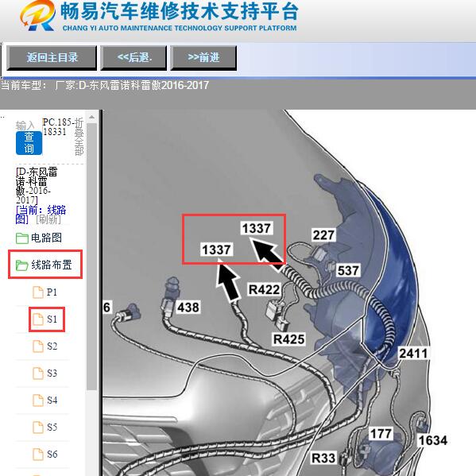Click the blue 查询 search button
This screenshot has height=476, width=476.
coord(29,143)
